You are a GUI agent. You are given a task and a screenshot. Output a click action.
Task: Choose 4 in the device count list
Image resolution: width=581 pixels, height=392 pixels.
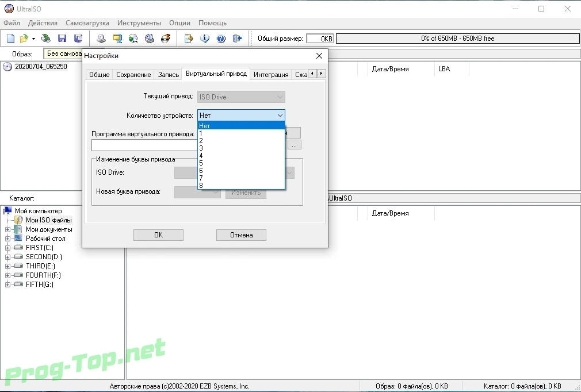241,155
